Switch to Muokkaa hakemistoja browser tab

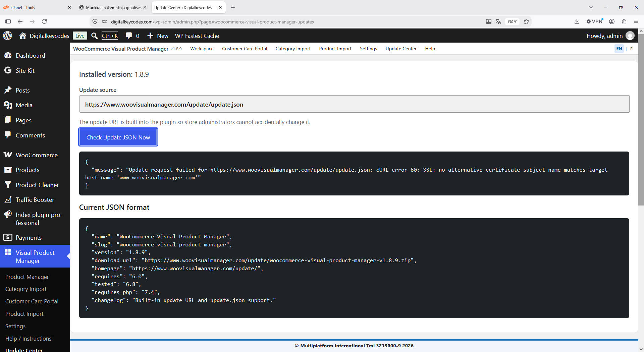[x=112, y=7]
